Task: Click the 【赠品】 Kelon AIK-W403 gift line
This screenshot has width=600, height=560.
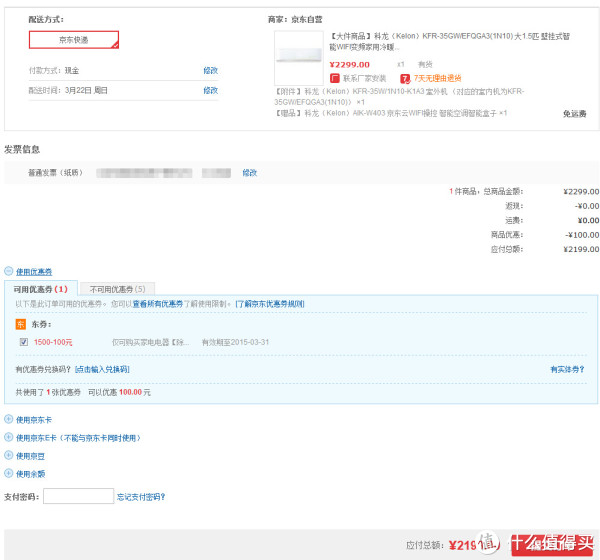Action: [x=391, y=113]
